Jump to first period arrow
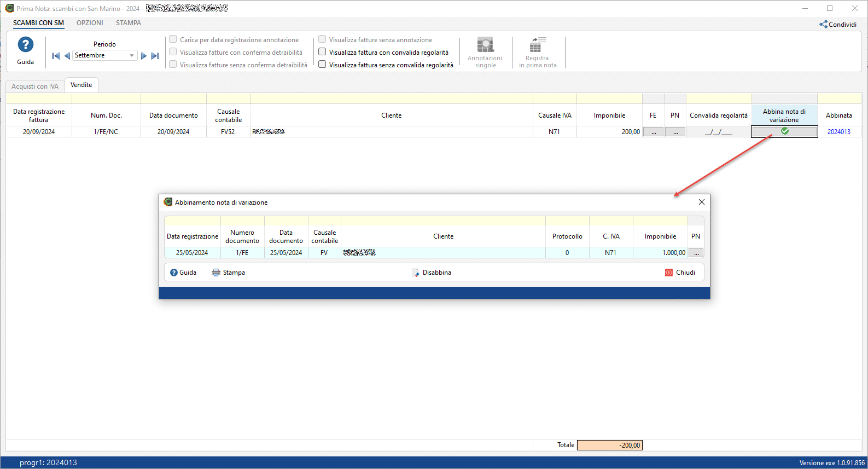Viewport: 868px width, 469px height. coord(56,56)
